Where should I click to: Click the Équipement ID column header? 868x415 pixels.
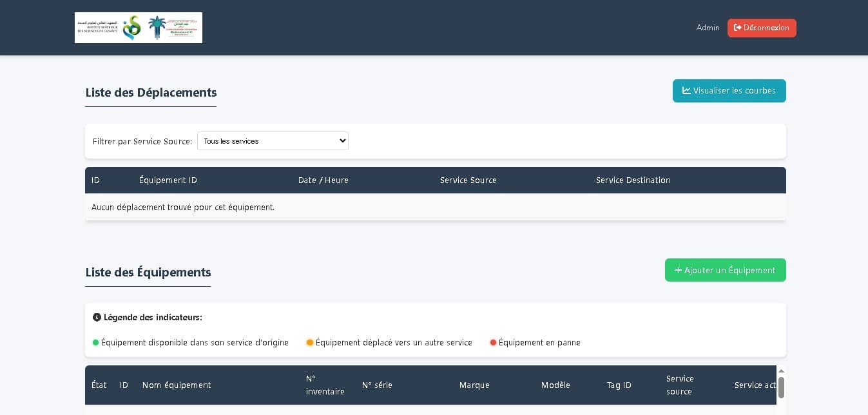click(168, 180)
